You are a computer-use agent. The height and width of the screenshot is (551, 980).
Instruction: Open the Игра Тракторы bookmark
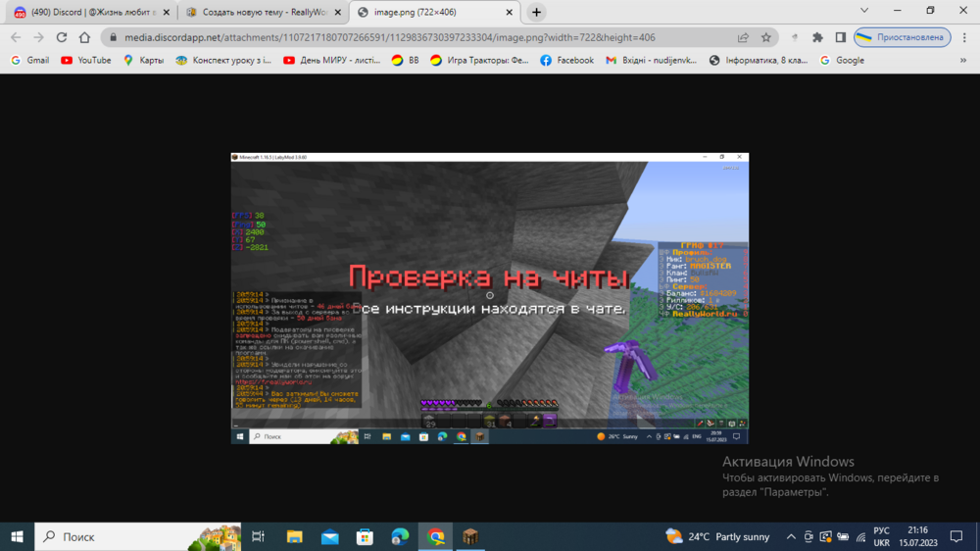pos(479,60)
